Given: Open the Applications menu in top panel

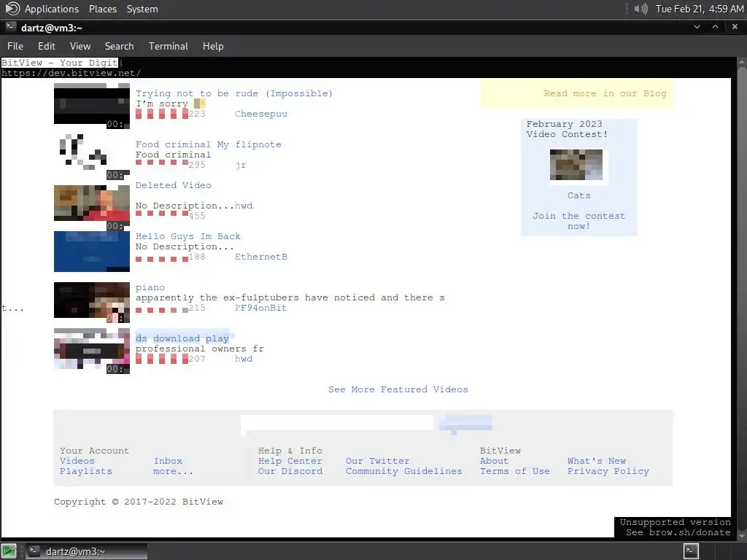Looking at the screenshot, I should [x=52, y=9].
